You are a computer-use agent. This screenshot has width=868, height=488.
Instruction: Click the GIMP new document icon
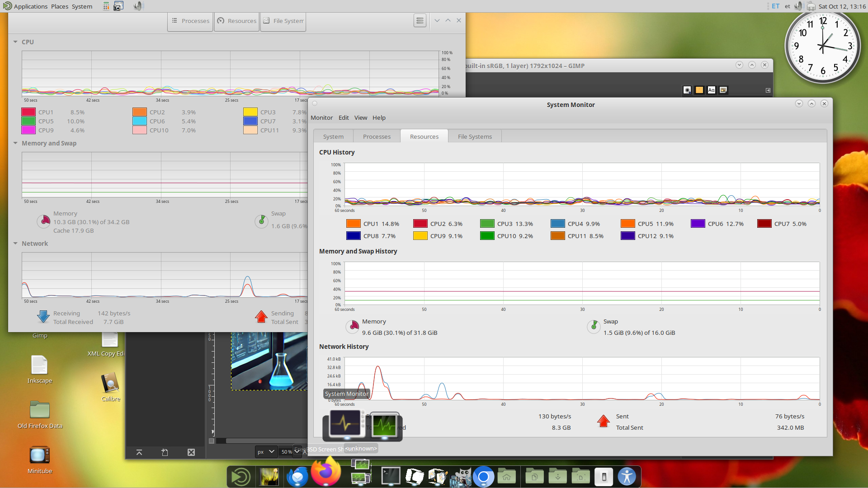165,452
